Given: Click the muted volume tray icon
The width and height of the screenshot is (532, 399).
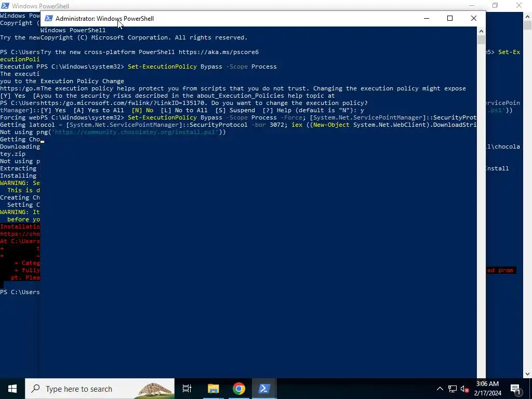Looking at the screenshot, I should click(464, 389).
